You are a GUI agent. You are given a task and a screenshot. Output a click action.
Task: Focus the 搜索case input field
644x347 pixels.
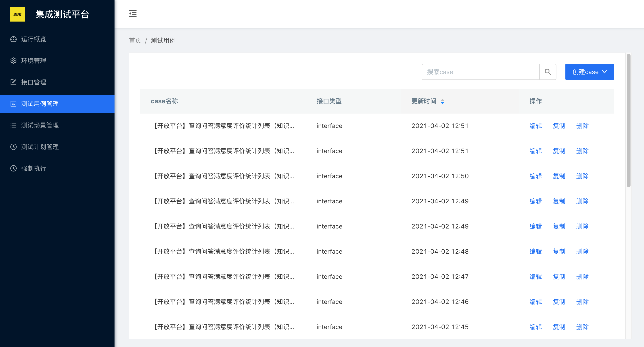480,72
